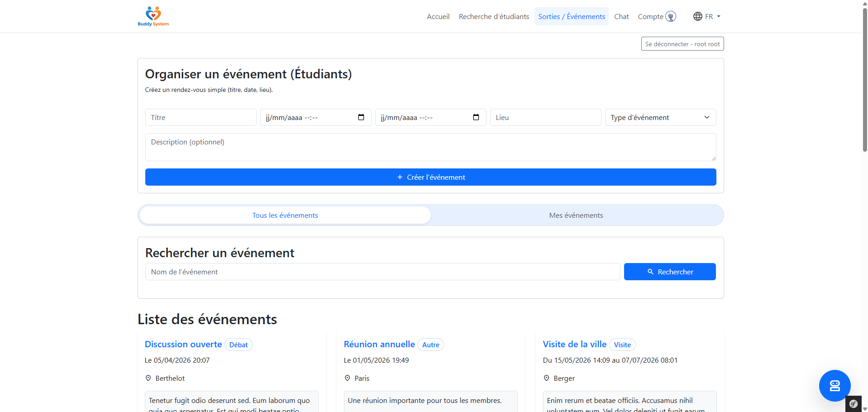The height and width of the screenshot is (412, 868).
Task: Open the start date calendar picker icon
Action: [x=361, y=117]
